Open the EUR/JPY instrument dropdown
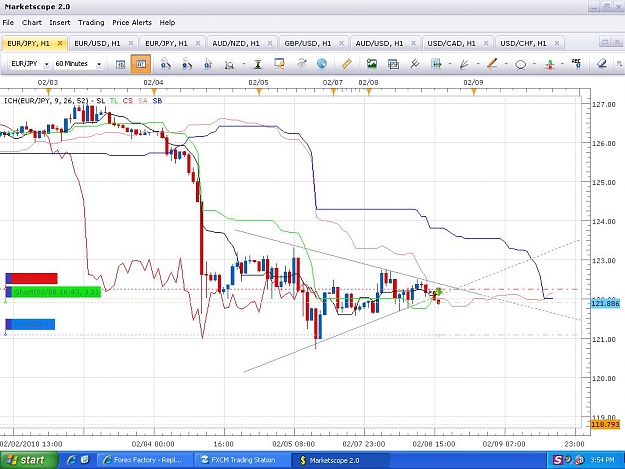625x469 pixels. 46,64
